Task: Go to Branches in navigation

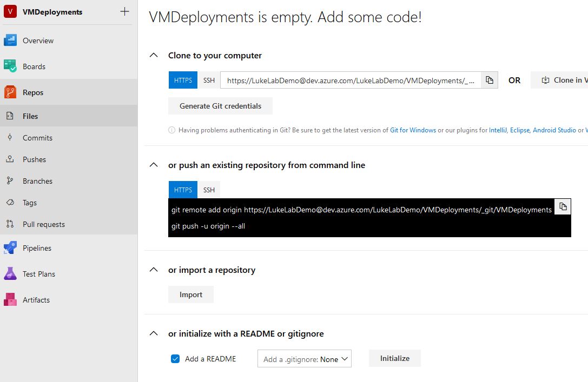Action: (x=37, y=181)
